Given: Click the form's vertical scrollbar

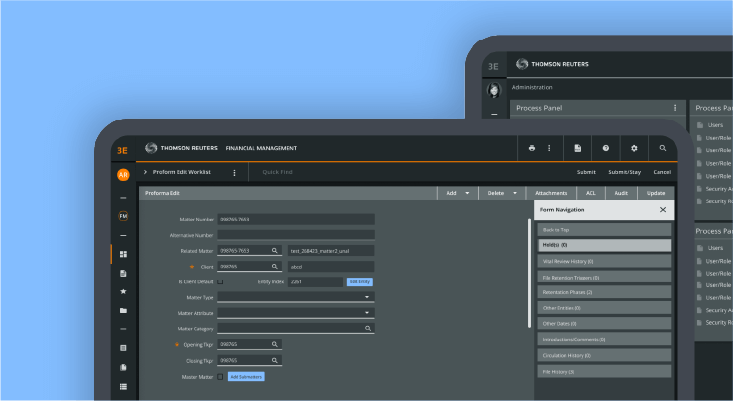Looking at the screenshot, I should pos(530,273).
